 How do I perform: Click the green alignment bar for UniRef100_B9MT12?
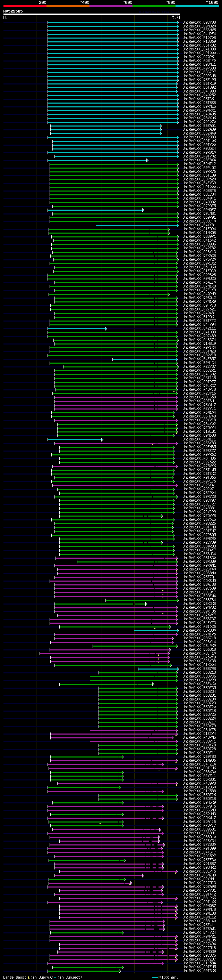click(114, 164)
